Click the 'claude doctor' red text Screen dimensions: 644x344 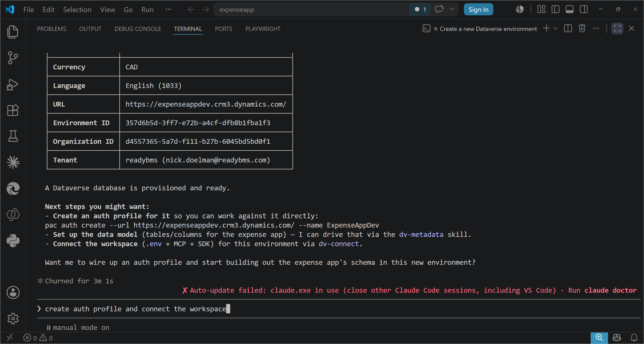tap(610, 290)
